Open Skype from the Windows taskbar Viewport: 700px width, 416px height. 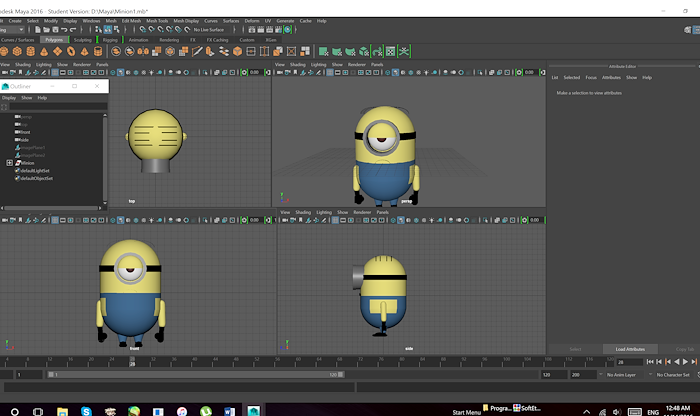[86, 411]
